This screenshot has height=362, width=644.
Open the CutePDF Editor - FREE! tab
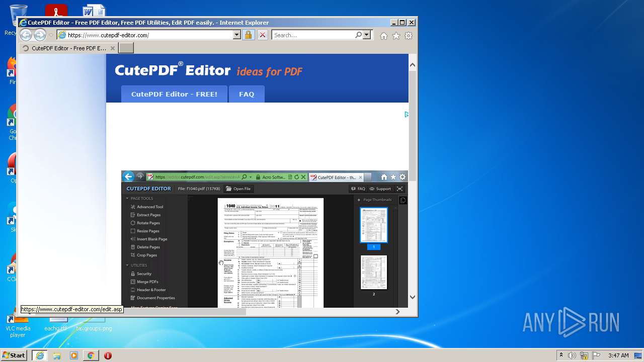point(174,94)
